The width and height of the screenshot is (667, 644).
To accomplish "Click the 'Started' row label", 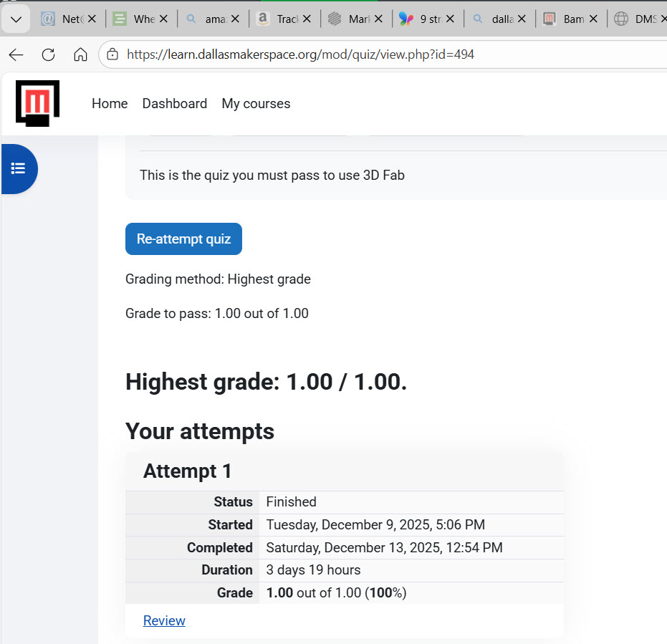I will coord(230,525).
